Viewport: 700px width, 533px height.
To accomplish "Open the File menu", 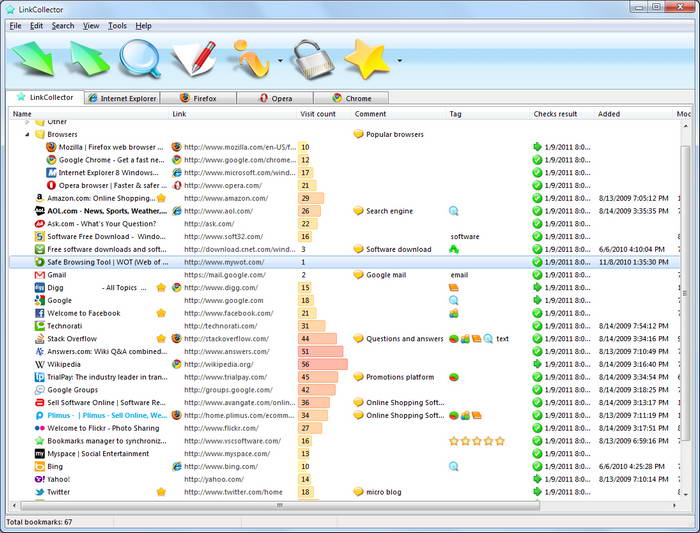I will pyautogui.click(x=16, y=26).
